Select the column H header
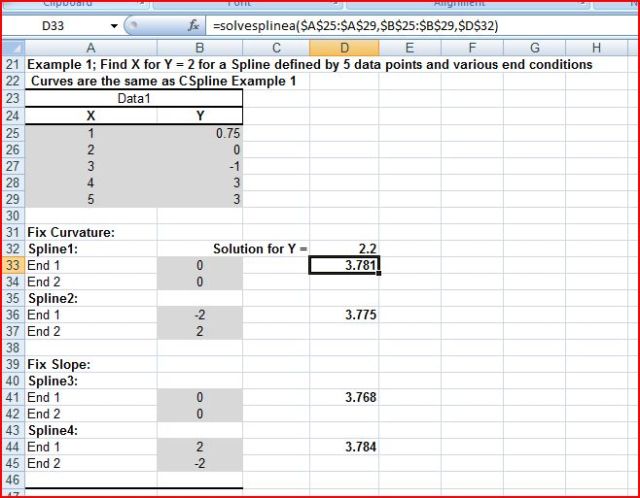 pos(597,47)
